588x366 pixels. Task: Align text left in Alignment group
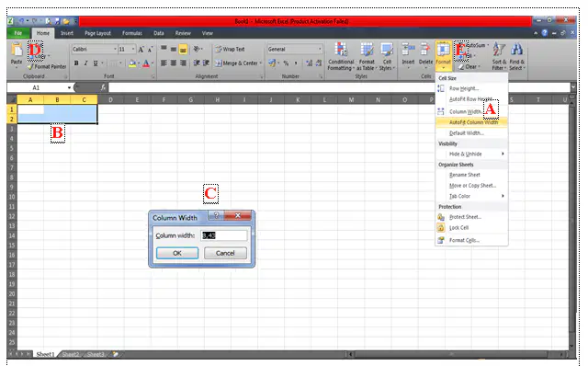(164, 63)
